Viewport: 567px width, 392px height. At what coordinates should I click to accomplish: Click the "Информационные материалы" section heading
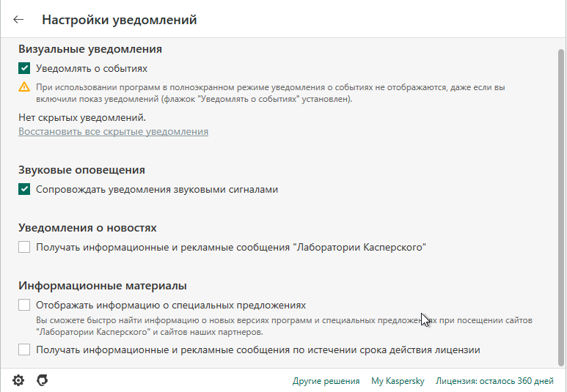click(x=102, y=285)
